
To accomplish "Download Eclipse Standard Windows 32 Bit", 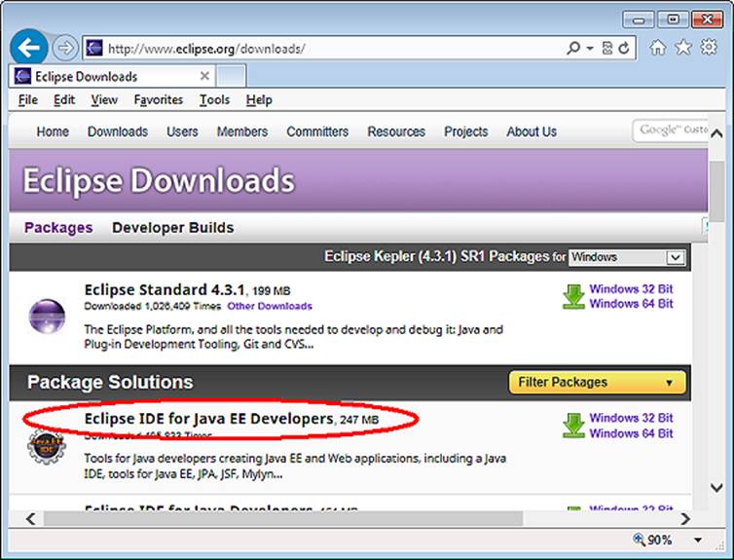I will (x=631, y=289).
